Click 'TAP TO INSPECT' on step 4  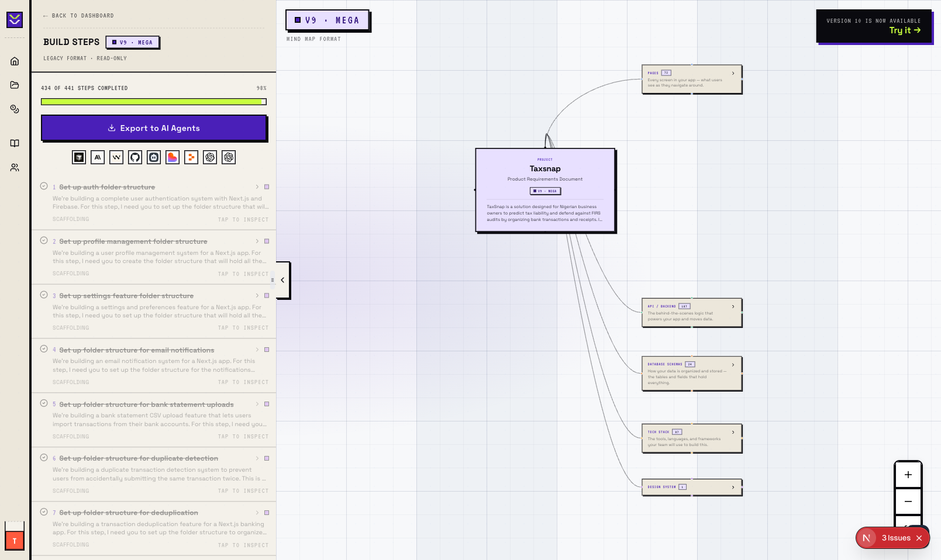pyautogui.click(x=243, y=382)
